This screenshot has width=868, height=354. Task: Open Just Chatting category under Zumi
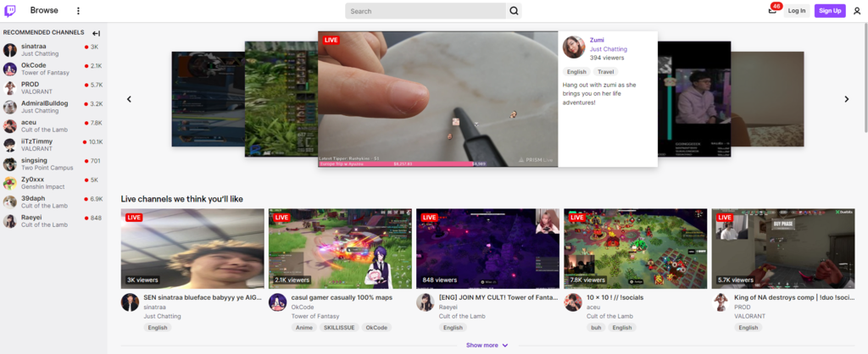click(609, 48)
